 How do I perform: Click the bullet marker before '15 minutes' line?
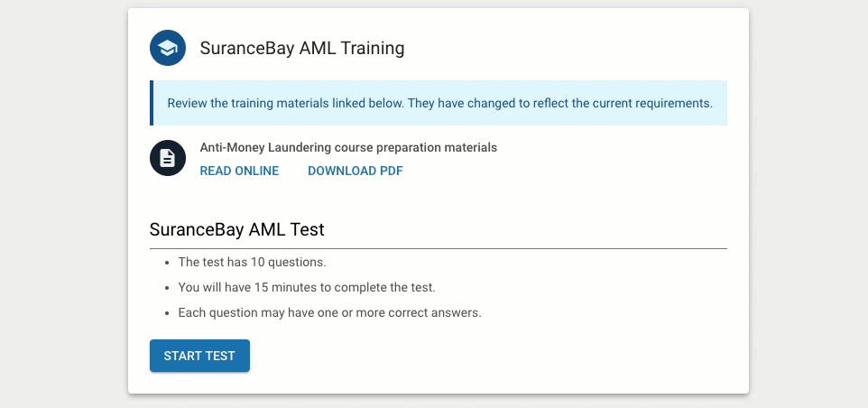tap(167, 289)
